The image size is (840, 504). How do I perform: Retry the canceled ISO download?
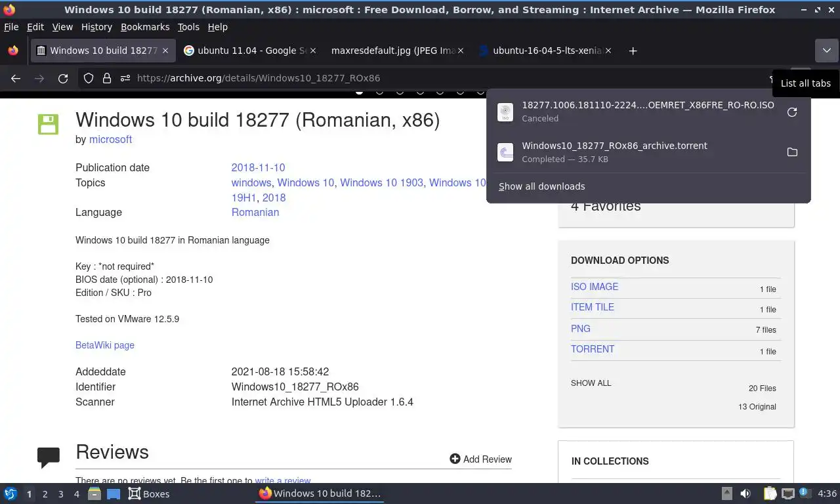coord(792,112)
